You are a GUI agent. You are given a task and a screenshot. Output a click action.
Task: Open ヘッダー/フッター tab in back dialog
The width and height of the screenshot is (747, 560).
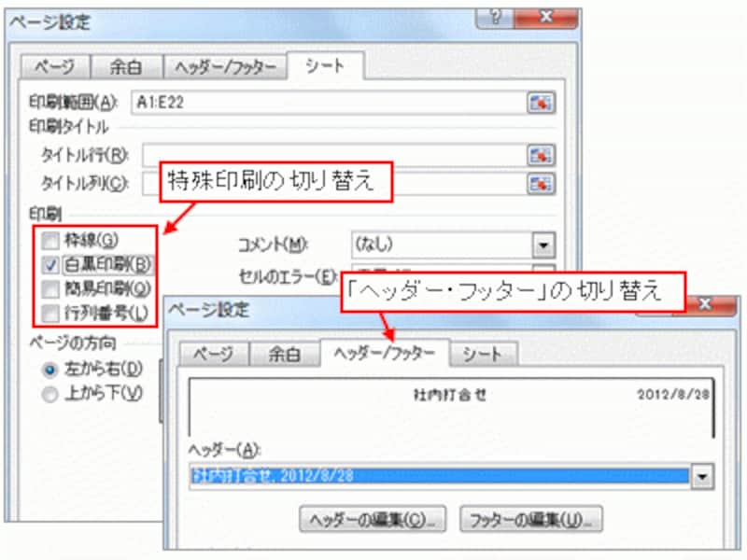225,66
